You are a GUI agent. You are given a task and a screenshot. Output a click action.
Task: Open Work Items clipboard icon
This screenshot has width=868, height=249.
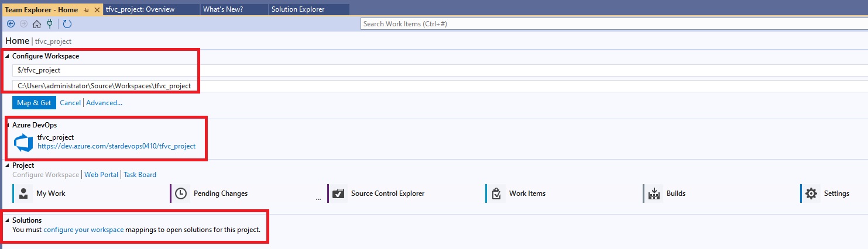496,193
